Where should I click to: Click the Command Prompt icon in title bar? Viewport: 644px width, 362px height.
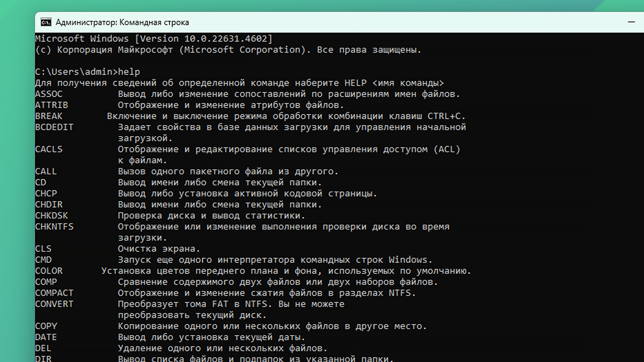tap(46, 22)
